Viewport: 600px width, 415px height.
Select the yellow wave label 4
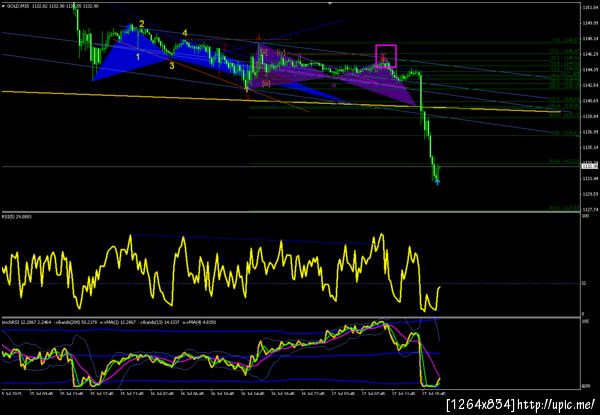tap(185, 34)
